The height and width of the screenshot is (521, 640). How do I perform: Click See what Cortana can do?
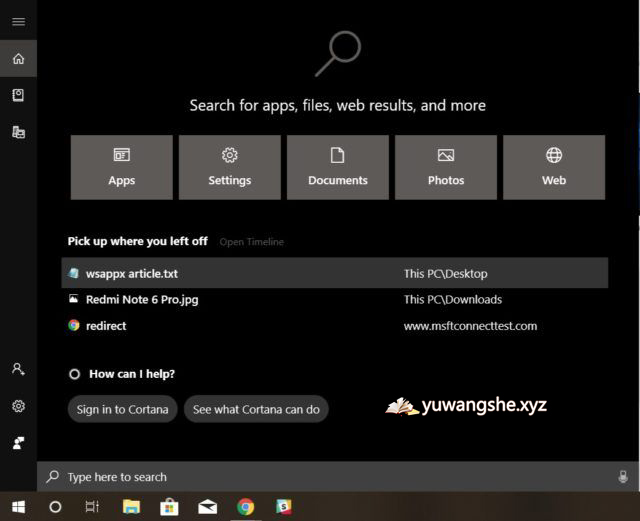256,409
